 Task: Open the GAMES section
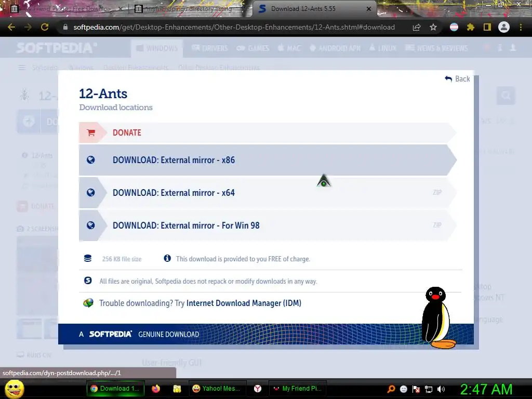(253, 48)
